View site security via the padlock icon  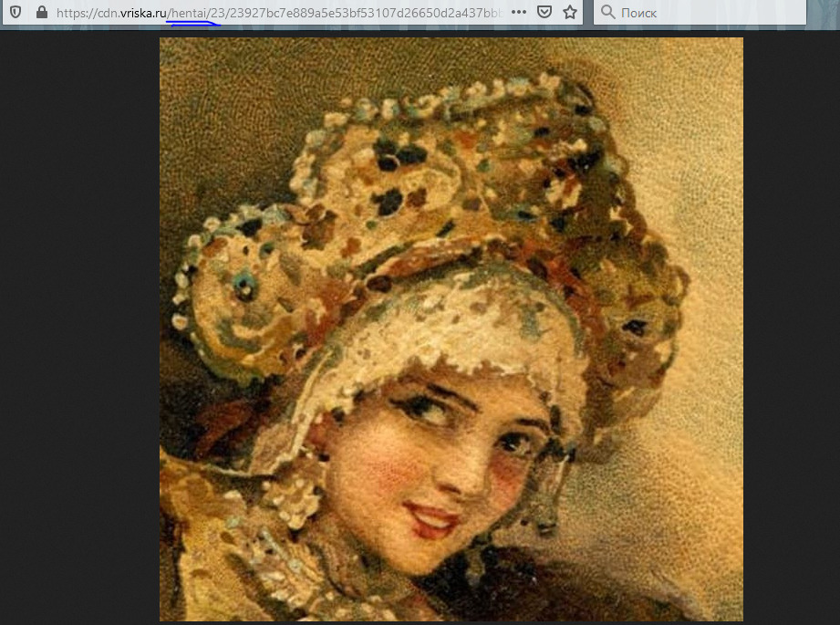[x=42, y=12]
